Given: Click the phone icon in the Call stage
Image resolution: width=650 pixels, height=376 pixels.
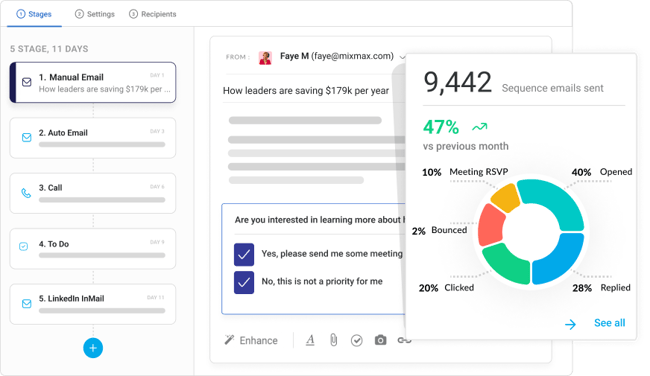Looking at the screenshot, I should click(x=26, y=193).
